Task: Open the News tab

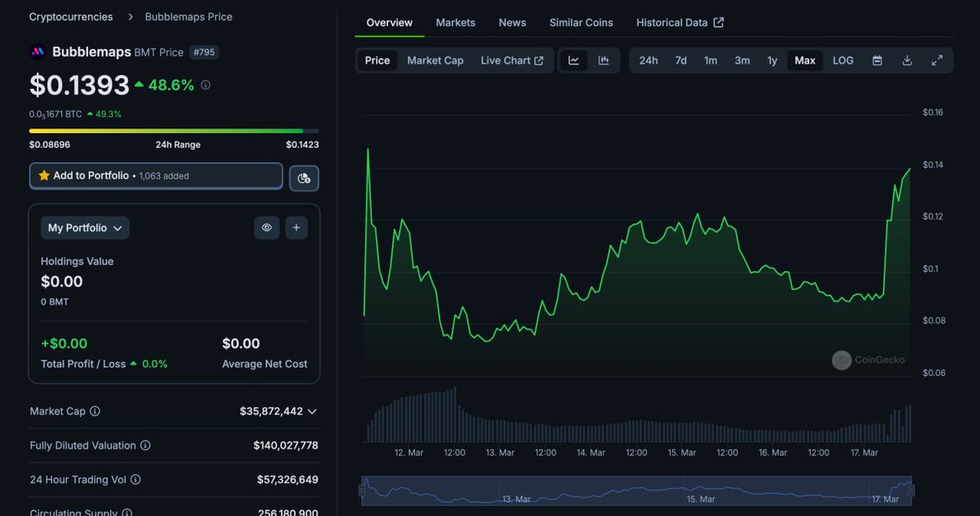Action: pyautogui.click(x=512, y=23)
